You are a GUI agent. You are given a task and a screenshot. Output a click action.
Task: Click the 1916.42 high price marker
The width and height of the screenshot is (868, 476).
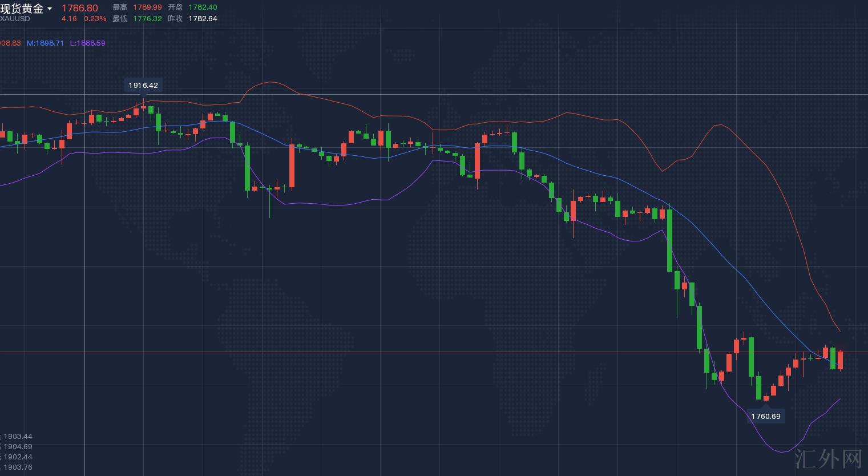[143, 85]
